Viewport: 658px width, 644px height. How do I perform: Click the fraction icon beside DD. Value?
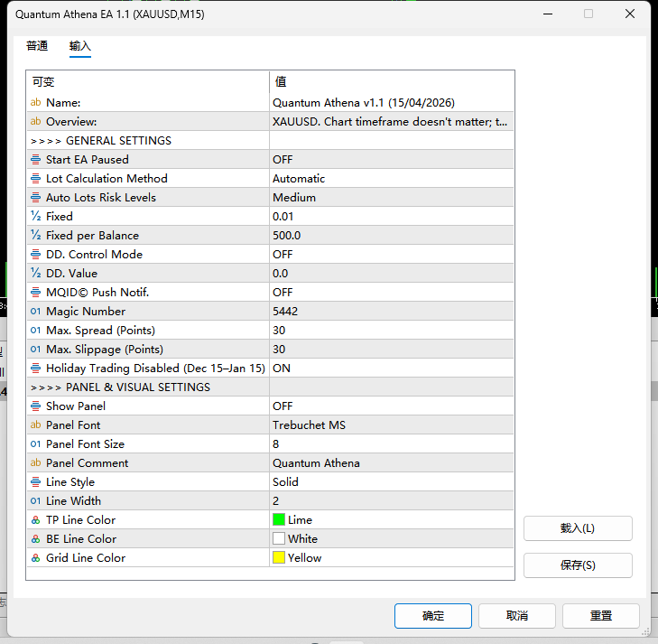click(36, 274)
